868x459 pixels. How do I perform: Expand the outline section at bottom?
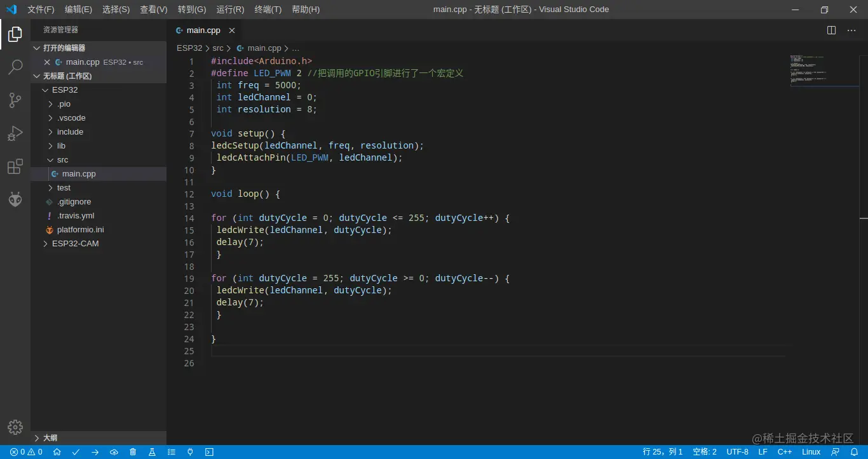click(x=37, y=438)
